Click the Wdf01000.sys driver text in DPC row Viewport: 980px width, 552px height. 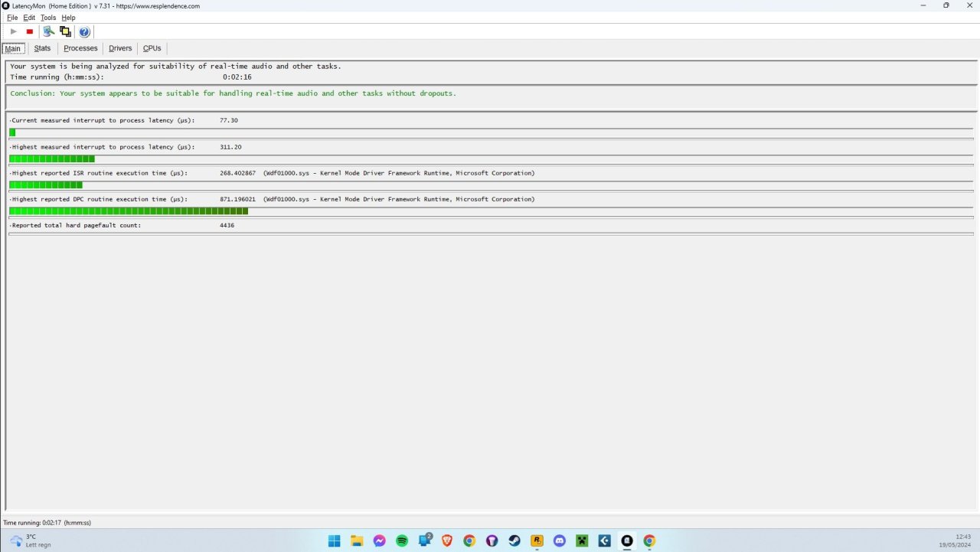(399, 199)
